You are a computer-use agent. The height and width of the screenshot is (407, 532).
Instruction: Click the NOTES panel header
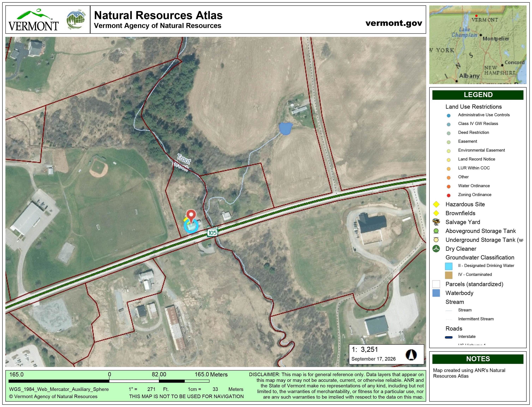pos(478,359)
